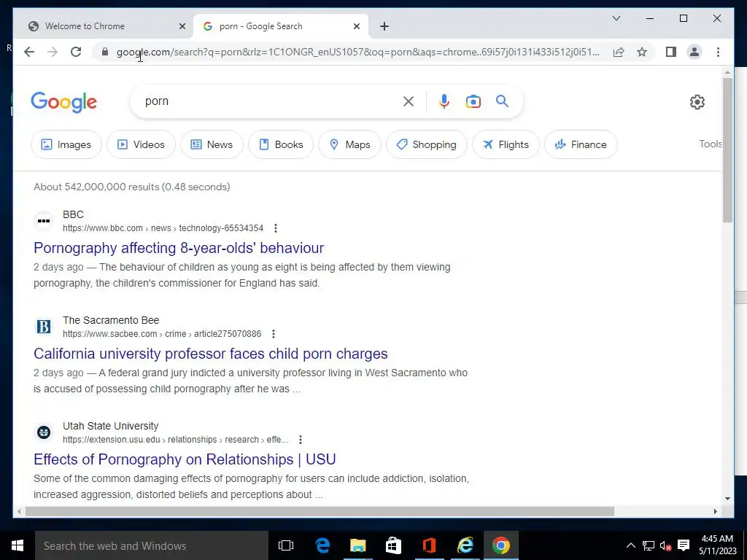Filter results by Shopping
The width and height of the screenshot is (747, 560).
pos(426,144)
